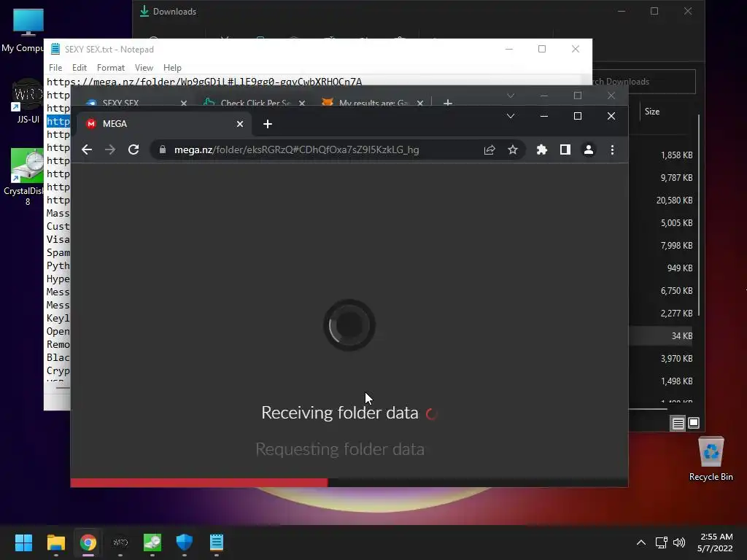Click Windows Security shield on taskbar

coord(185,542)
